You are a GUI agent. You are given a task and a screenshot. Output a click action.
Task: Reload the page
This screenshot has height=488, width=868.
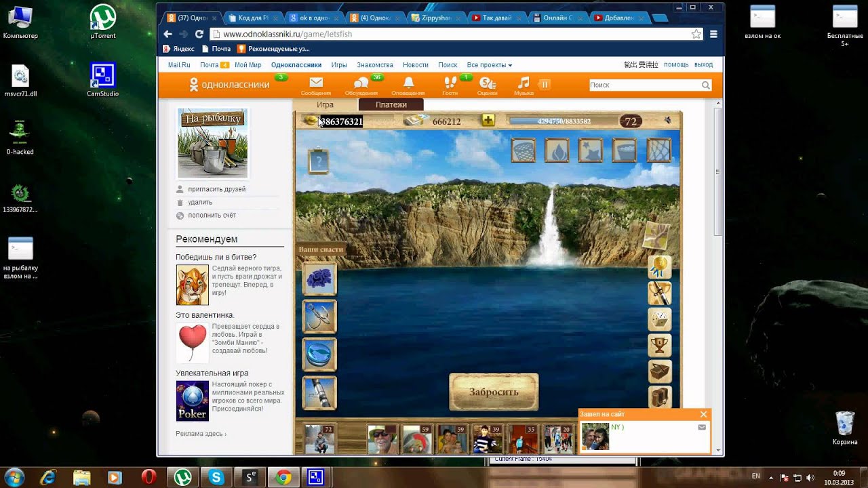pos(199,34)
